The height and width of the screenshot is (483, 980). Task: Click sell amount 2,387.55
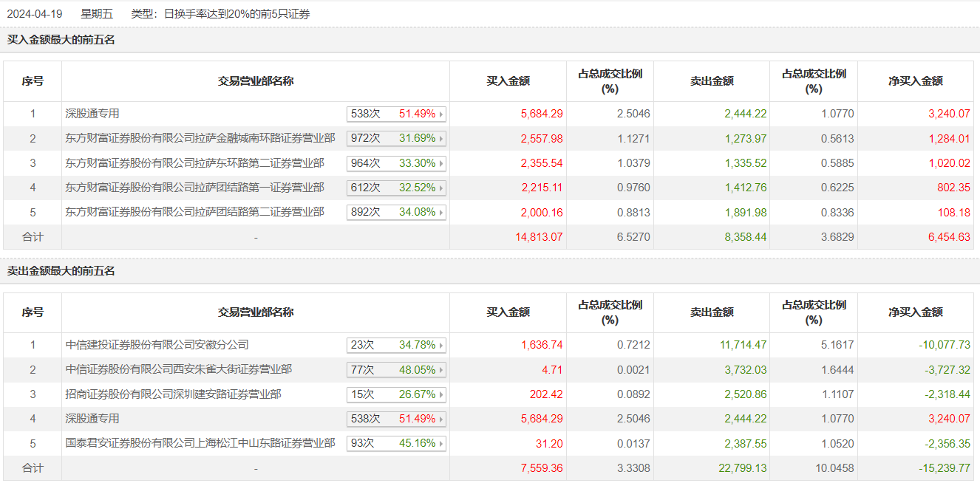tap(746, 443)
